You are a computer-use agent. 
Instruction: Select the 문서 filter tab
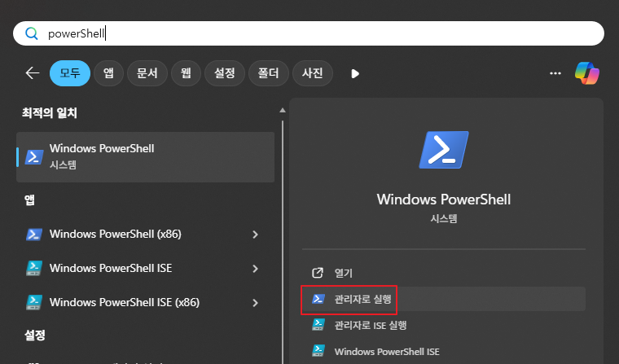click(x=147, y=73)
